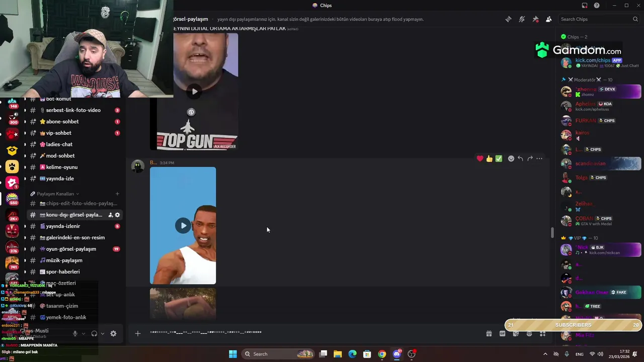The image size is (644, 362).
Task: Open kick.com/chips app member
Action: tap(601, 63)
